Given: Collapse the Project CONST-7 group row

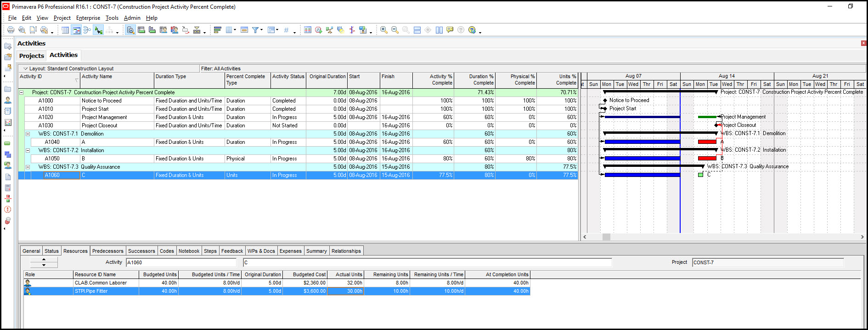Looking at the screenshot, I should tap(21, 92).
